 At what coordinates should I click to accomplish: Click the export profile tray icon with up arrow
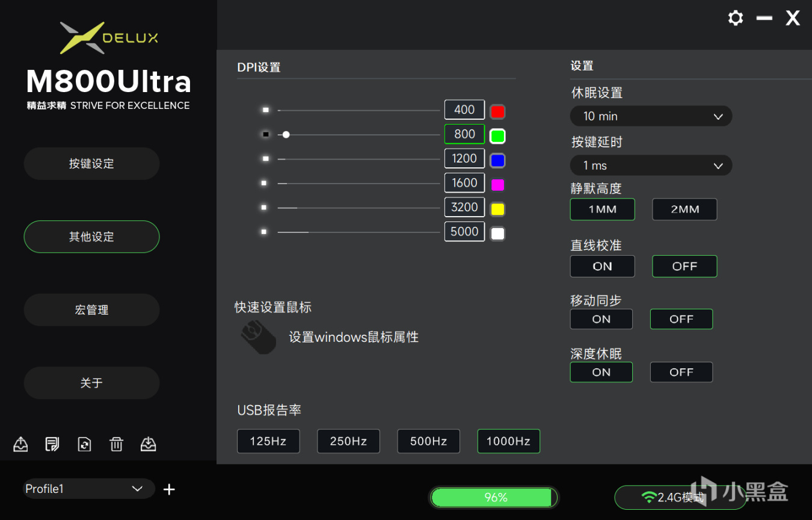[20, 444]
